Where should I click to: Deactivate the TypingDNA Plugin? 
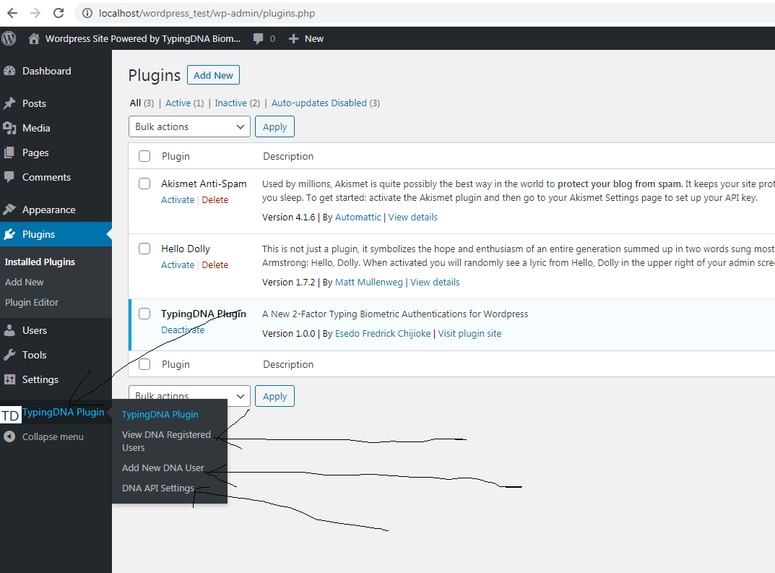[x=182, y=330]
